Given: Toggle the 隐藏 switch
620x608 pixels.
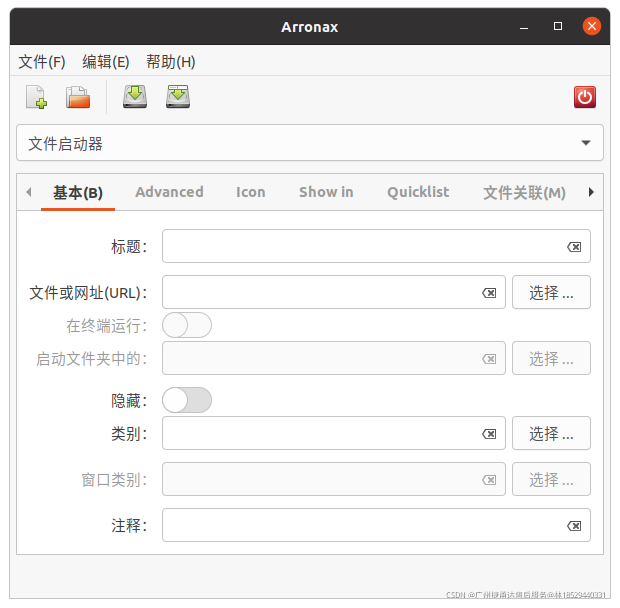Looking at the screenshot, I should 187,400.
